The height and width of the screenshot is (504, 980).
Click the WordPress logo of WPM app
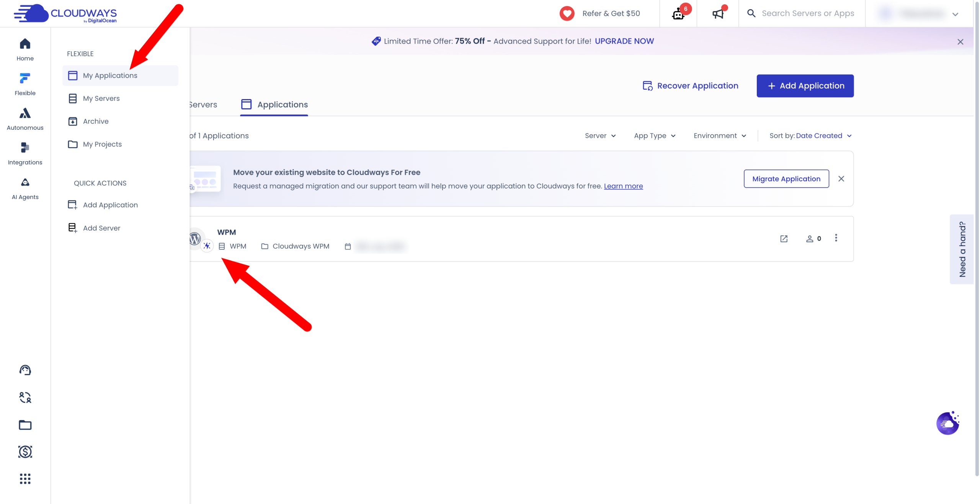195,238
